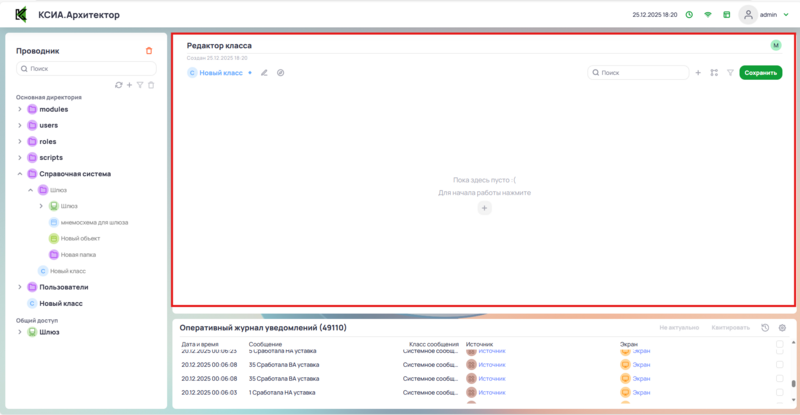Image resolution: width=800 pixels, height=415 pixels.
Task: Click the pencil edit icon beside Новый класс
Action: pos(265,73)
